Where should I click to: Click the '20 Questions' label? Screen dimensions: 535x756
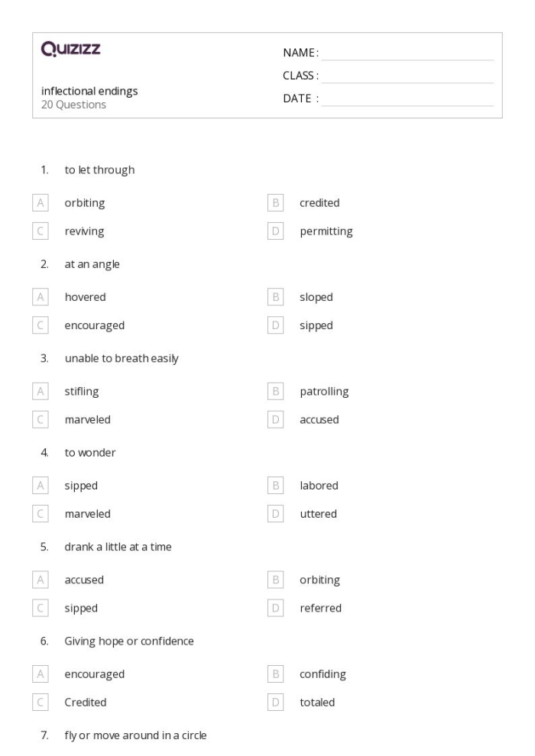click(73, 105)
